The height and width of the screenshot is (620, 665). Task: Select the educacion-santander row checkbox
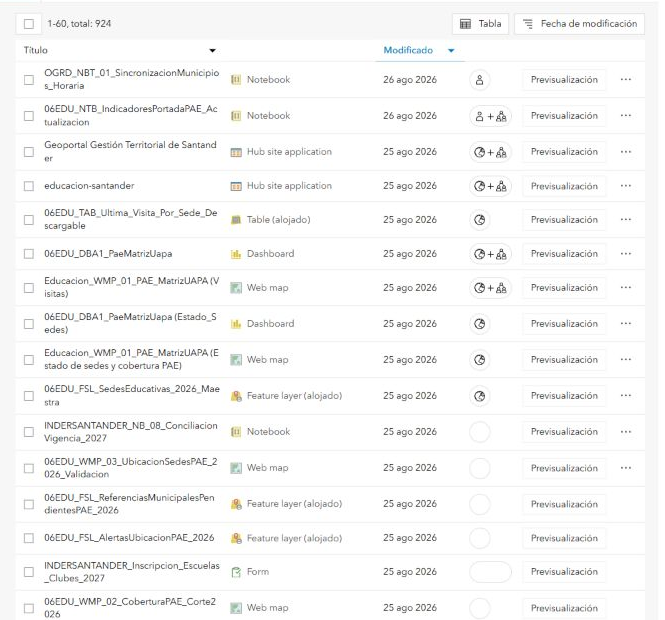coord(29,186)
